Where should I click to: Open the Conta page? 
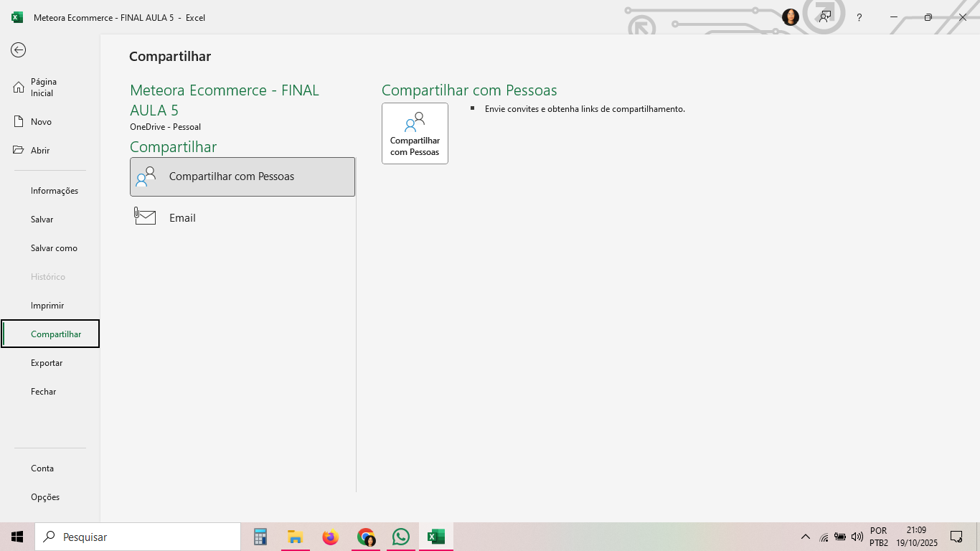point(50,468)
